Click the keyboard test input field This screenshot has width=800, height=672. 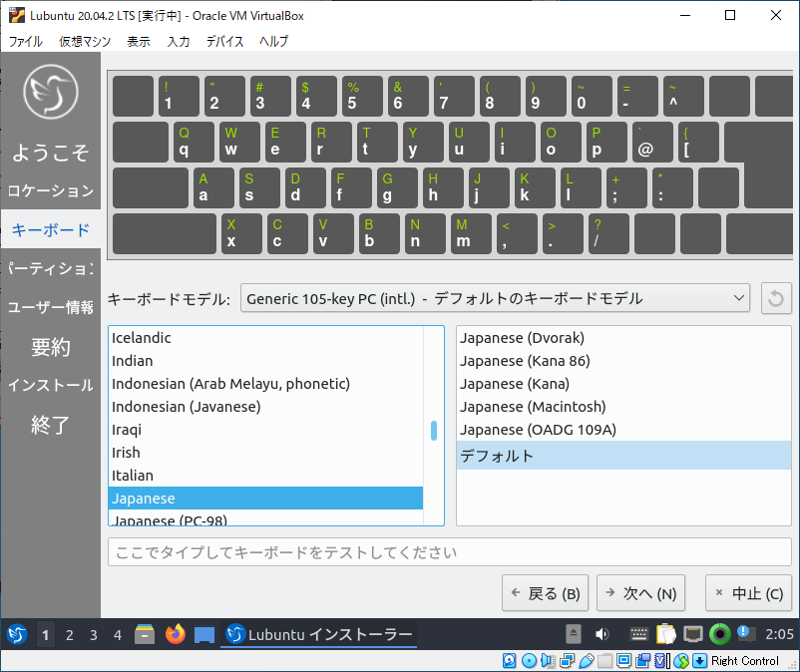450,552
